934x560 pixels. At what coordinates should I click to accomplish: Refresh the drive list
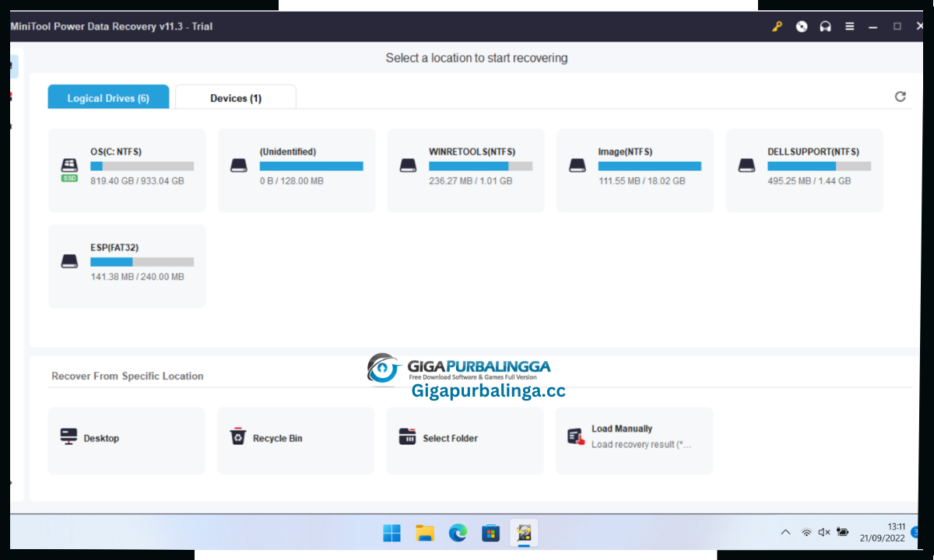(x=901, y=96)
